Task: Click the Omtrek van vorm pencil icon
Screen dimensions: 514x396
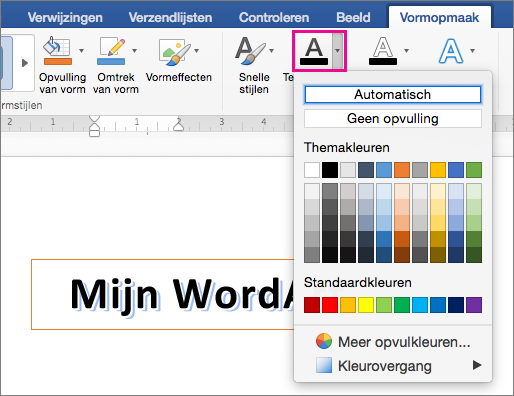Action: [x=111, y=50]
